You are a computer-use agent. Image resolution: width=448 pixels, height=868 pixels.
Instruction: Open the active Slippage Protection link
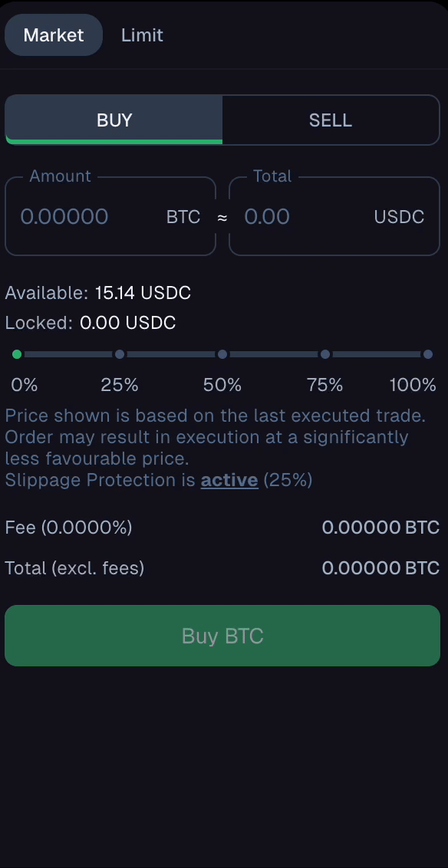click(229, 480)
